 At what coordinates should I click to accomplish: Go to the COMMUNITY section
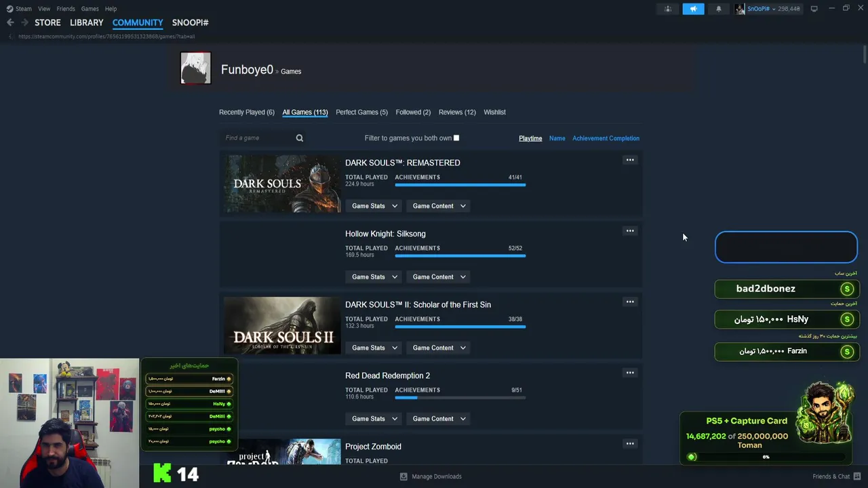pyautogui.click(x=138, y=22)
